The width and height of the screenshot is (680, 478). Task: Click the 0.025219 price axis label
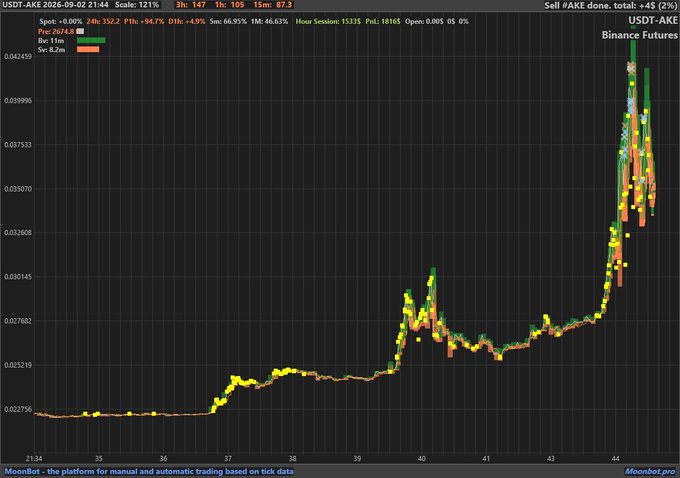[17, 365]
